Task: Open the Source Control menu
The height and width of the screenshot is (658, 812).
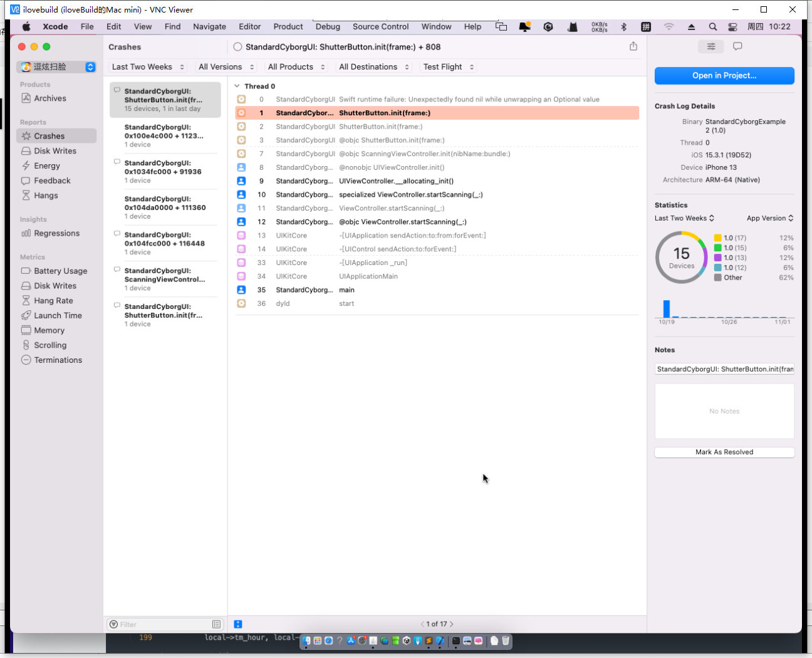Action: coord(380,27)
